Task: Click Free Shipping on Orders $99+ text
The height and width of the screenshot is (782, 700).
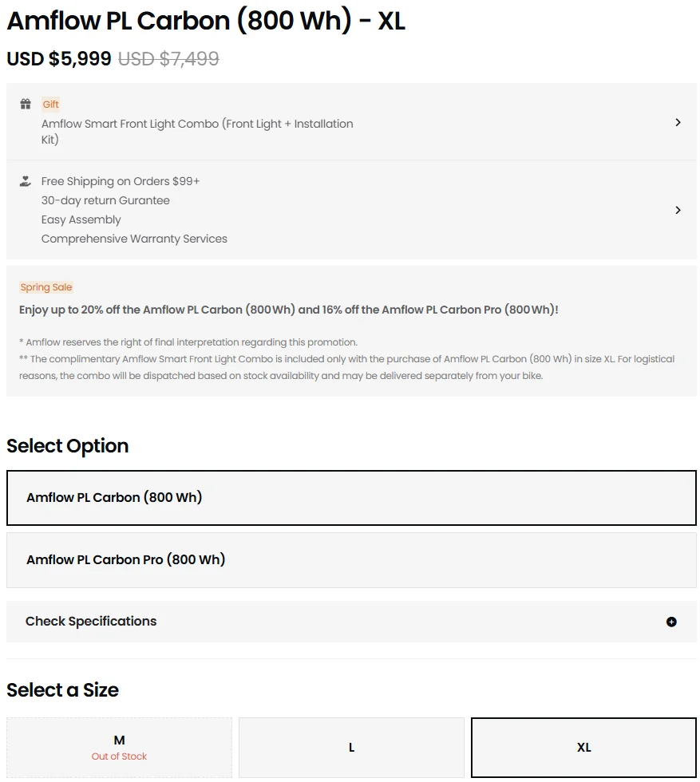Action: (121, 181)
